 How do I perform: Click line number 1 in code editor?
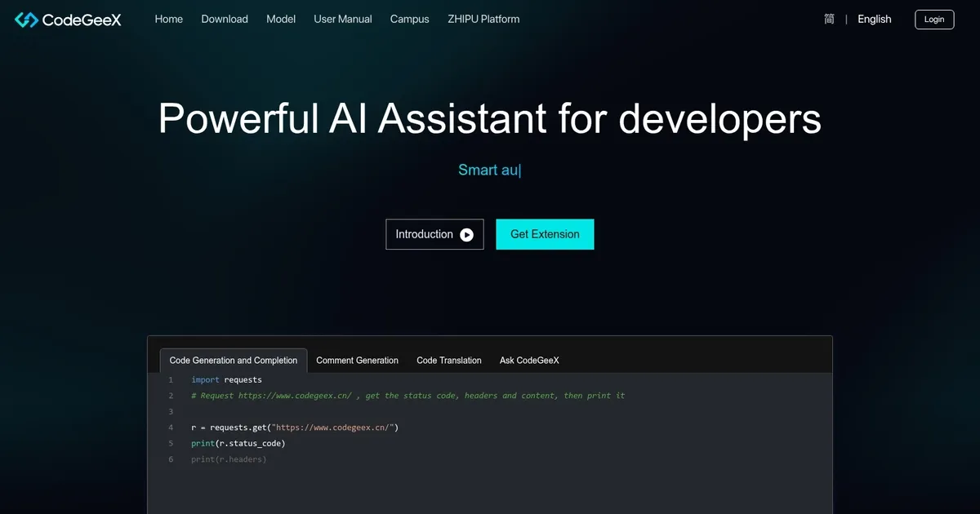click(x=171, y=380)
